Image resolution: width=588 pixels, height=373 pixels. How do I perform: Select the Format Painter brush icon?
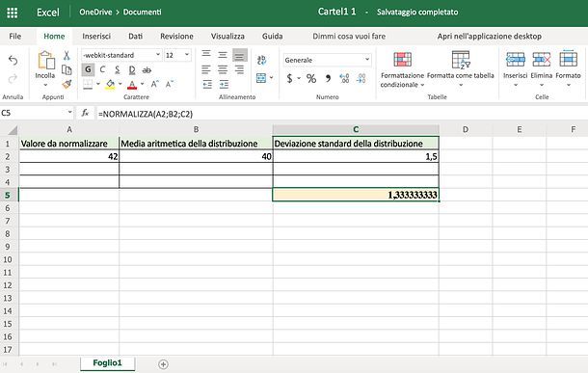[x=67, y=84]
